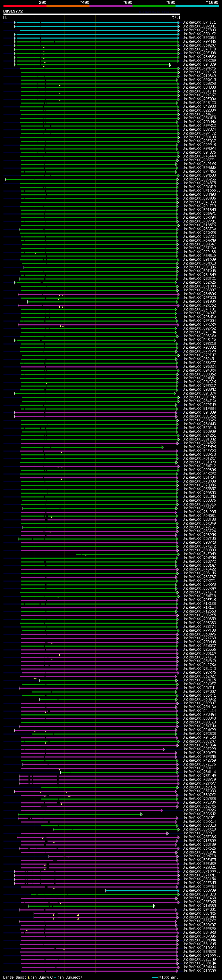Screen dimensions: 222x980
Task: Select the UniRef100_P46422 entry
Action: (199, 569)
